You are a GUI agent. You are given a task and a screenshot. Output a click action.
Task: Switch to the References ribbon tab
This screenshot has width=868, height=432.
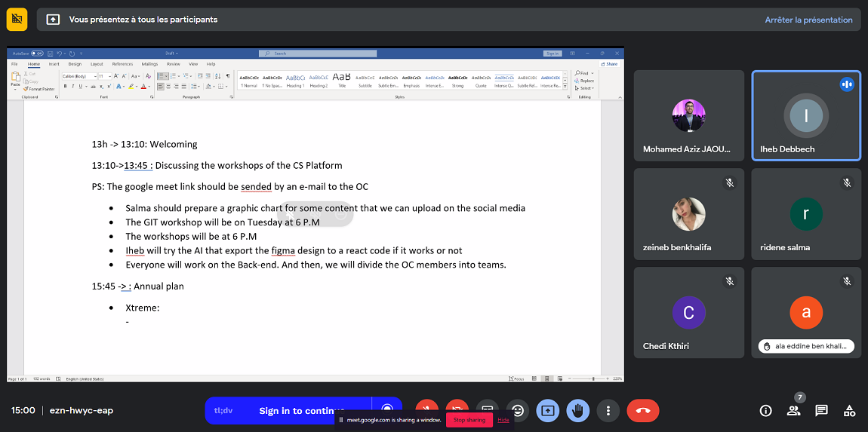[x=122, y=64]
